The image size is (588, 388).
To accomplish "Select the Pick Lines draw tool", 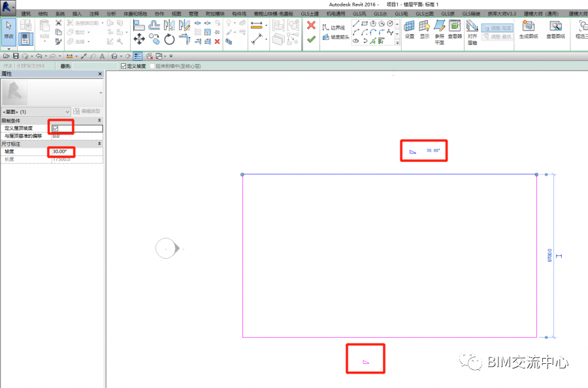I will (373, 41).
